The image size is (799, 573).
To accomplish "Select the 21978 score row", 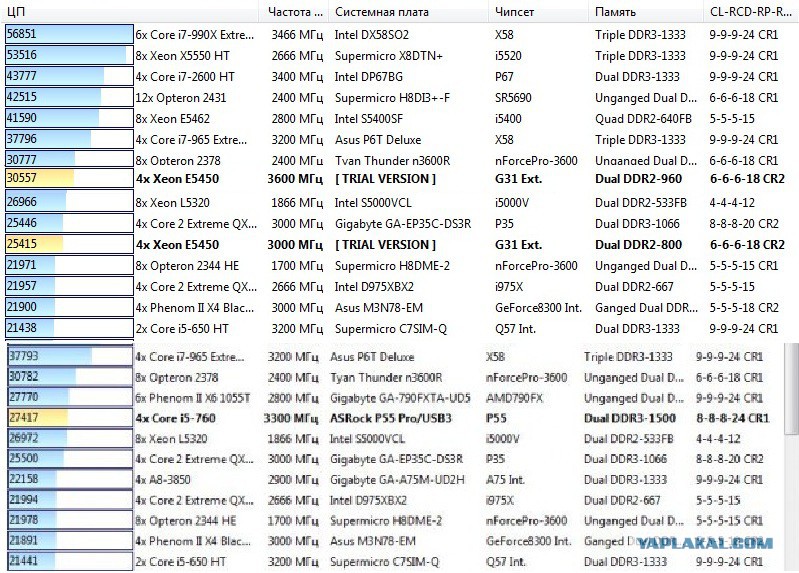I will point(386,520).
